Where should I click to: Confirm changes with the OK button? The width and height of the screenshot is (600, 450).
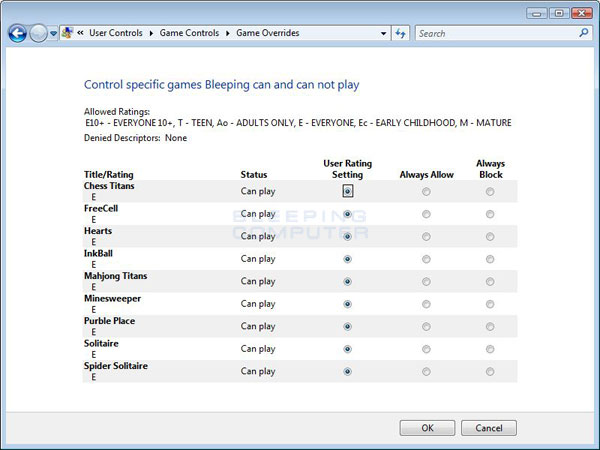click(x=427, y=428)
